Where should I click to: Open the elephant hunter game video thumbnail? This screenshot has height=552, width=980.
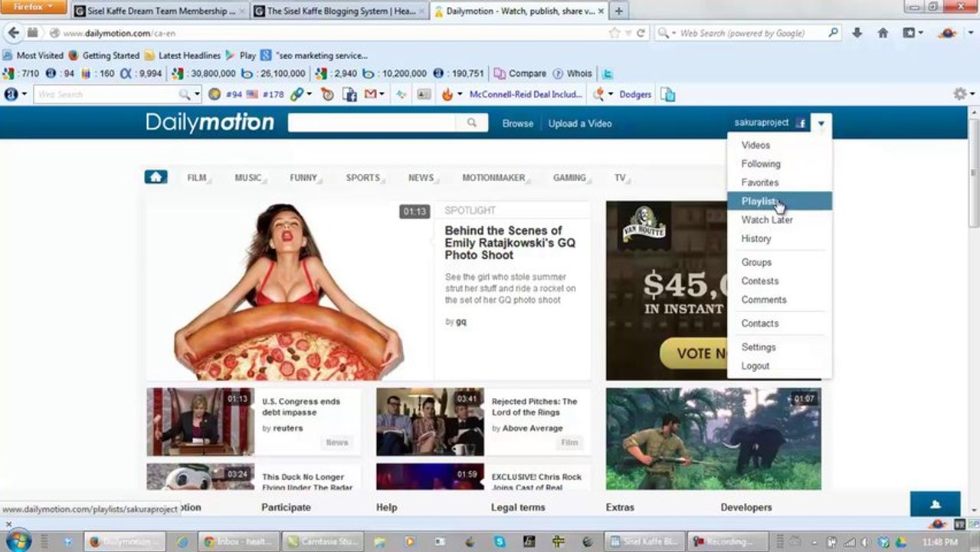[713, 439]
